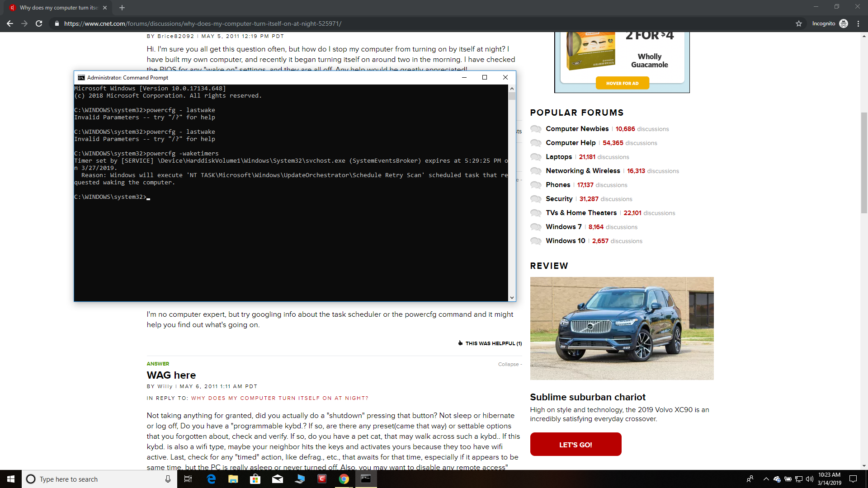Open the Phones forum link

tap(558, 185)
